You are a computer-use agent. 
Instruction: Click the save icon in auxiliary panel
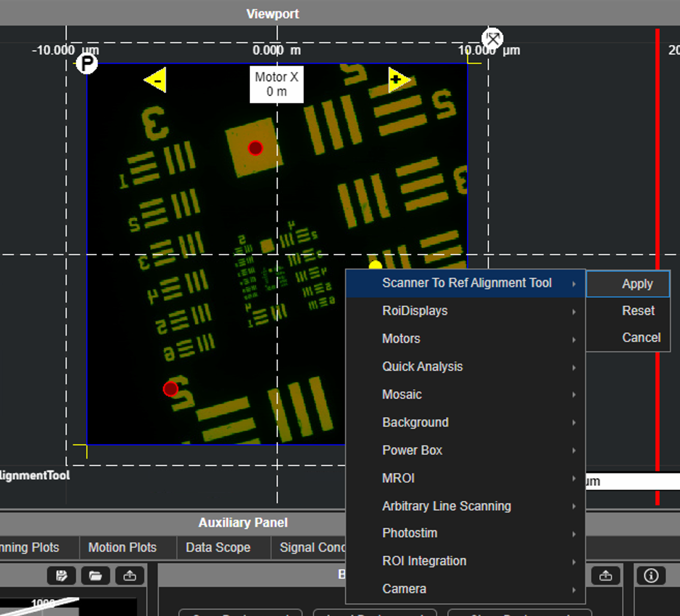[x=61, y=576]
